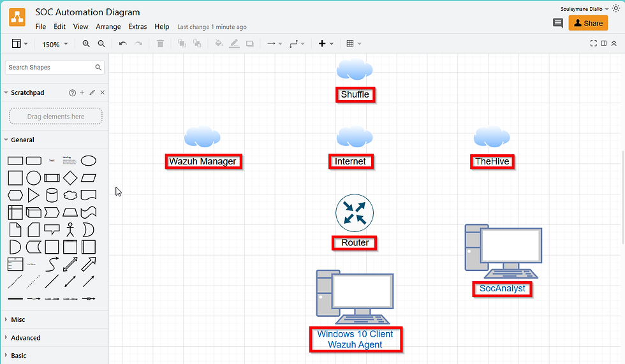Image resolution: width=625 pixels, height=364 pixels.
Task: Select the actor stick figure shape
Action: 70,229
